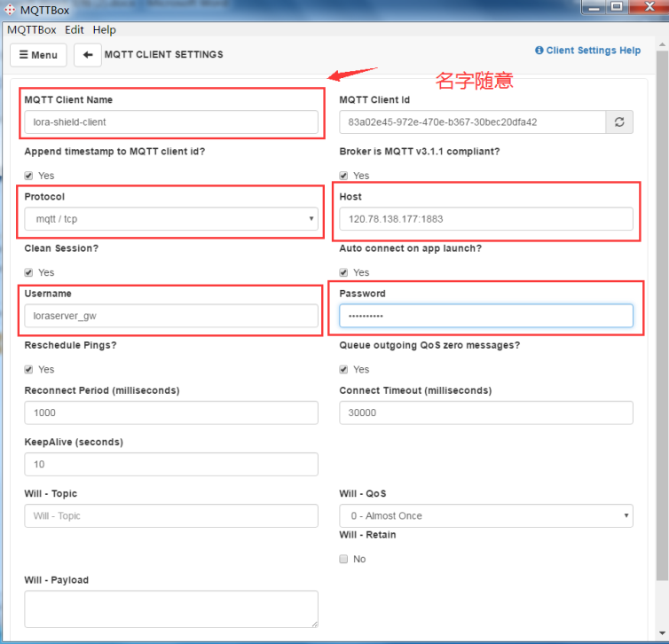Click the back arrow button

tap(88, 55)
